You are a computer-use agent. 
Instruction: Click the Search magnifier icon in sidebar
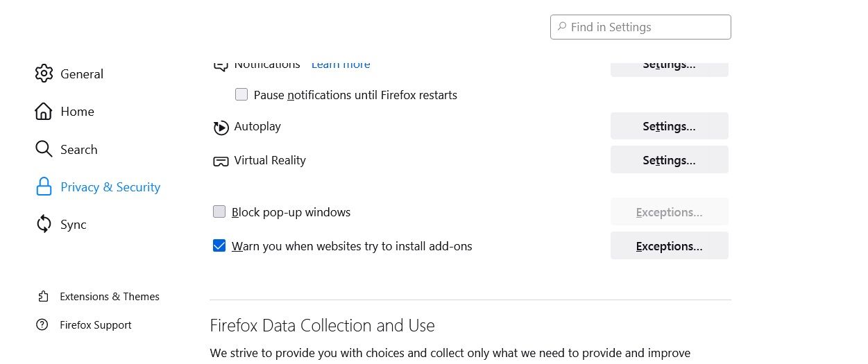[44, 149]
